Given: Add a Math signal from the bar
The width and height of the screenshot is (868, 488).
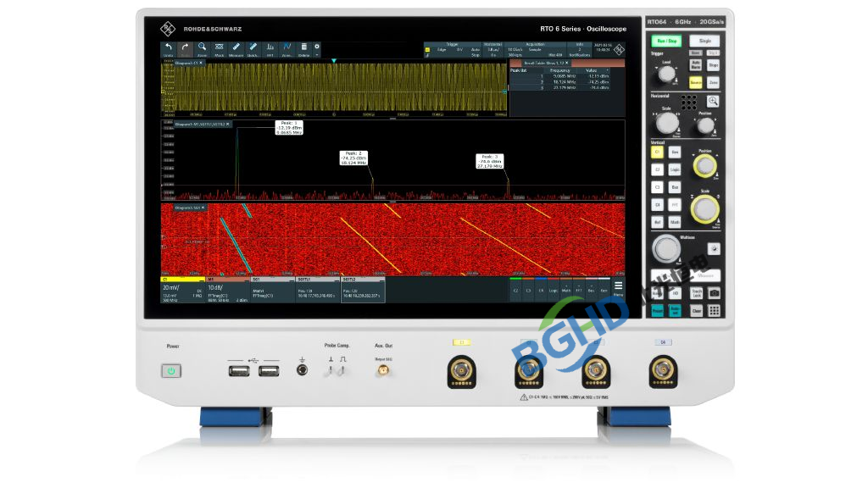Looking at the screenshot, I should [x=565, y=290].
